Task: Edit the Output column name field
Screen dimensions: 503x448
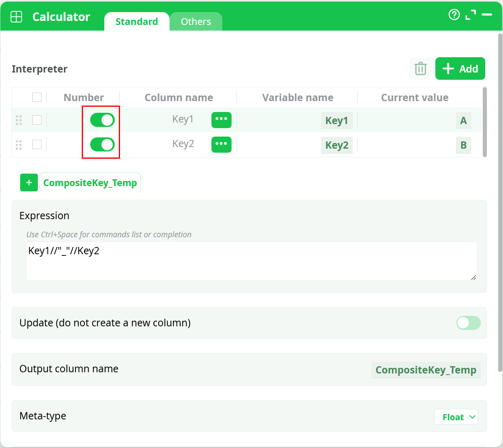Action: coord(426,370)
